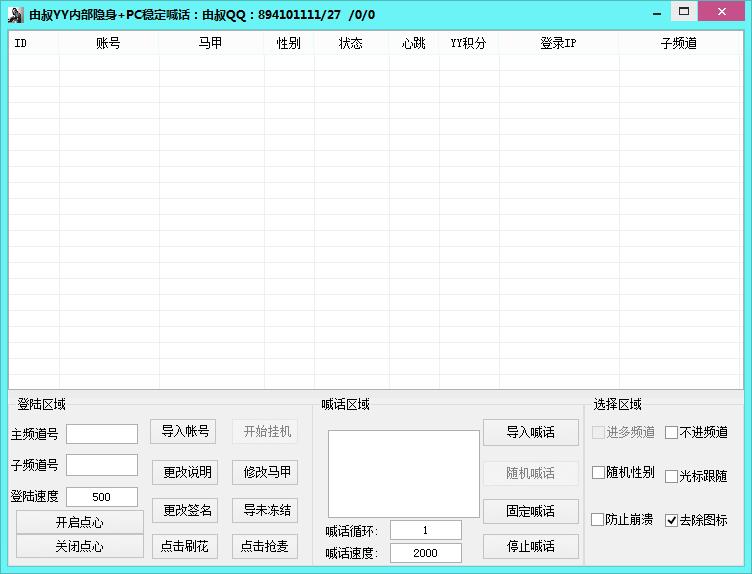Click the 性别 column header

(x=289, y=44)
